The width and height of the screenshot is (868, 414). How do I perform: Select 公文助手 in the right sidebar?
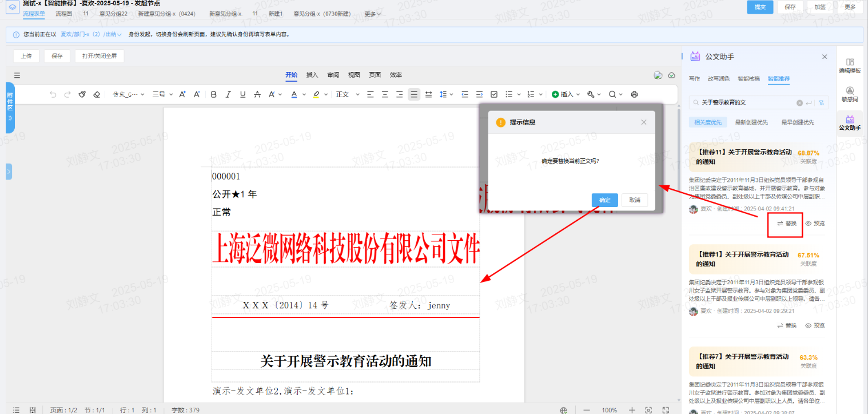850,123
